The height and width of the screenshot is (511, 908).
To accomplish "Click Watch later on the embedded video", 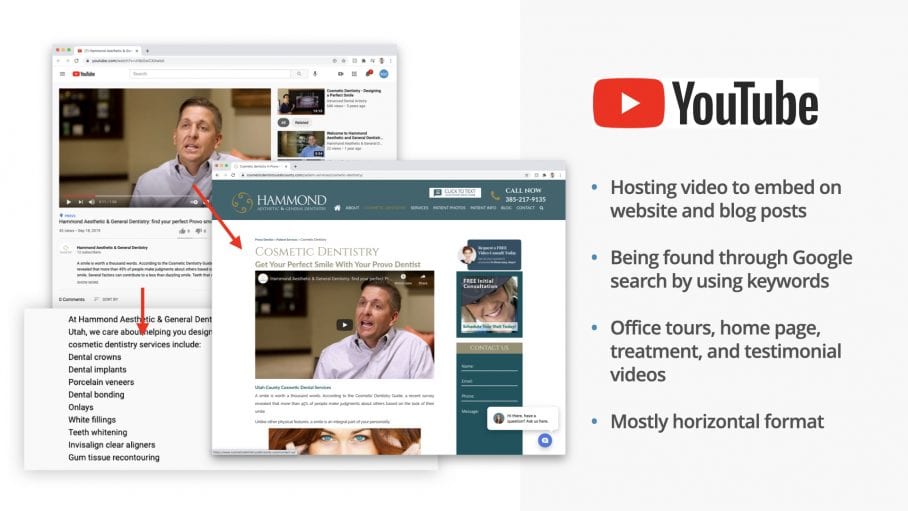I will pos(403,279).
